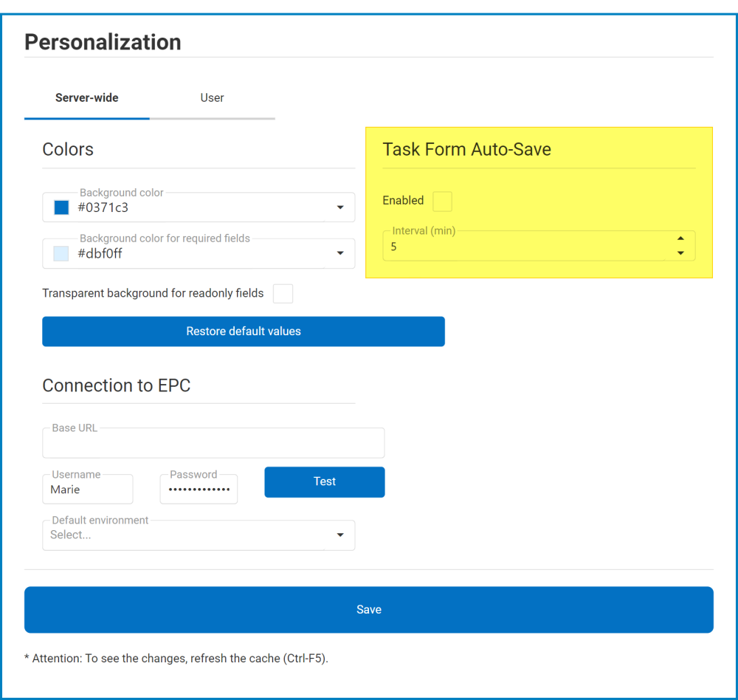This screenshot has width=738, height=700.
Task: Switch to the Server-wide tab
Action: pyautogui.click(x=86, y=97)
